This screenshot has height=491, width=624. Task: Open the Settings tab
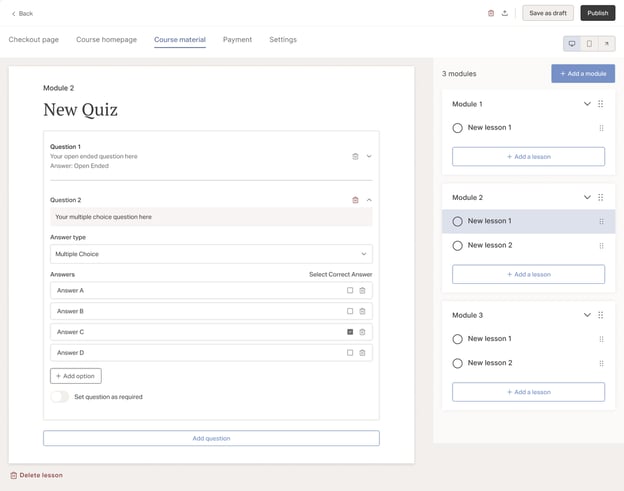pyautogui.click(x=283, y=39)
